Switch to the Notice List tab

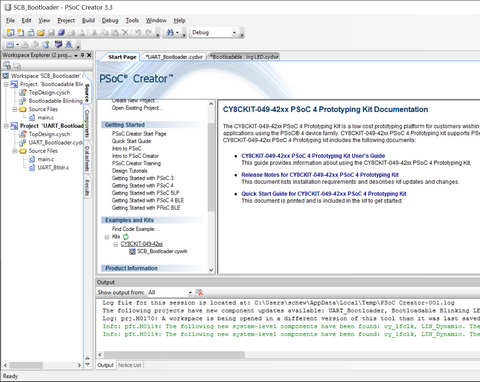130,365
